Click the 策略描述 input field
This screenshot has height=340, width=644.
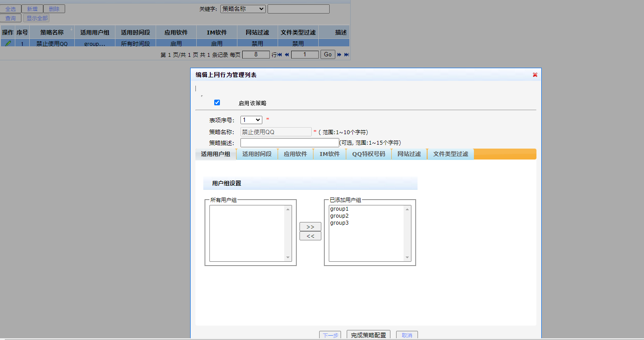[289, 143]
